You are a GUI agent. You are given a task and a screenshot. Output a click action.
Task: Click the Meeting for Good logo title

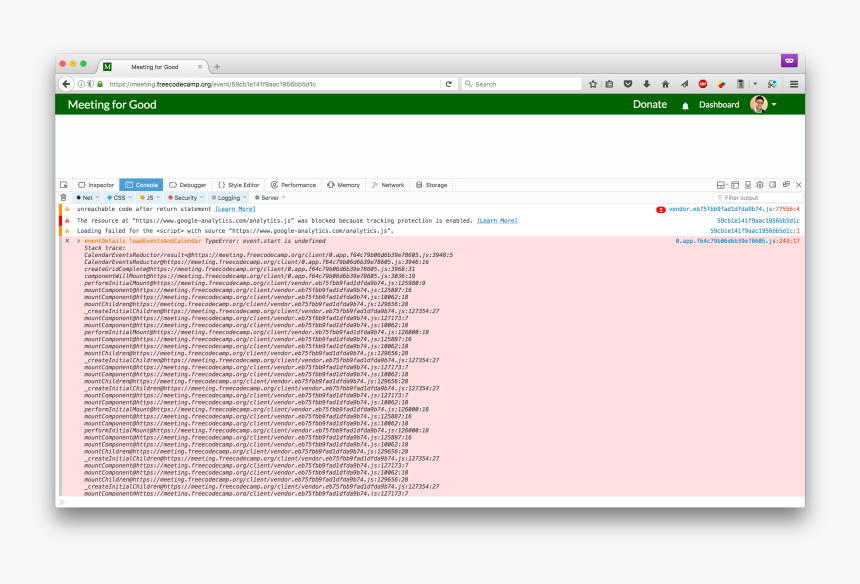[112, 105]
